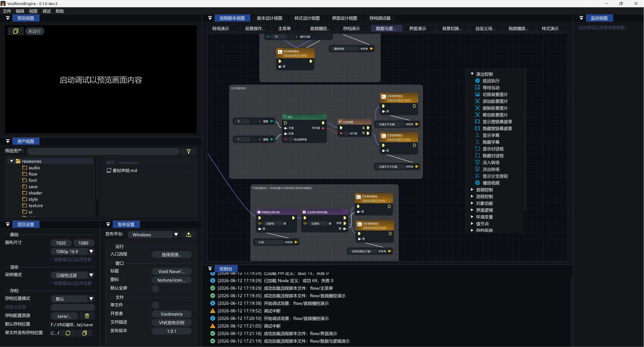644x347 pixels.
Task: Click the publish export upload icon
Action: click(x=189, y=235)
